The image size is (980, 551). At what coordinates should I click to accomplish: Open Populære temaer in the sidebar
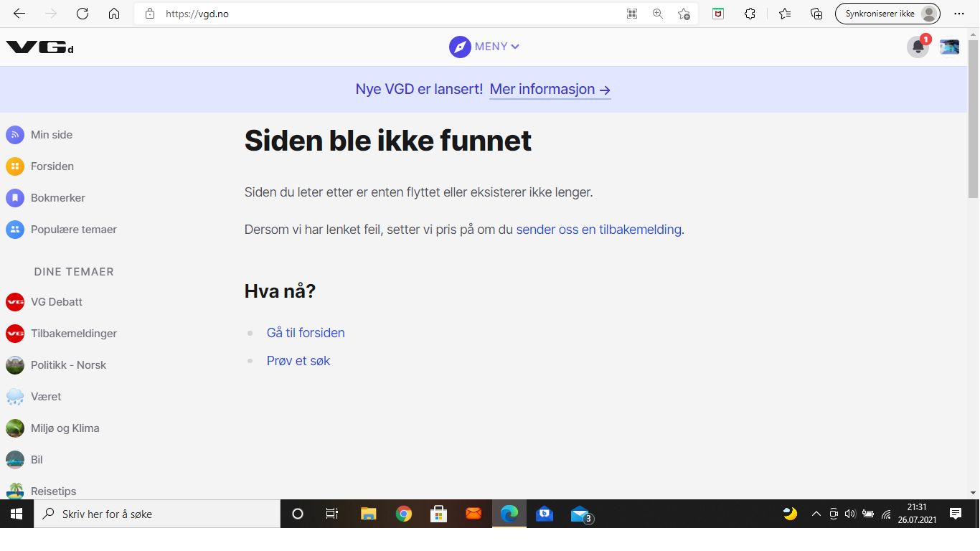[x=74, y=230]
